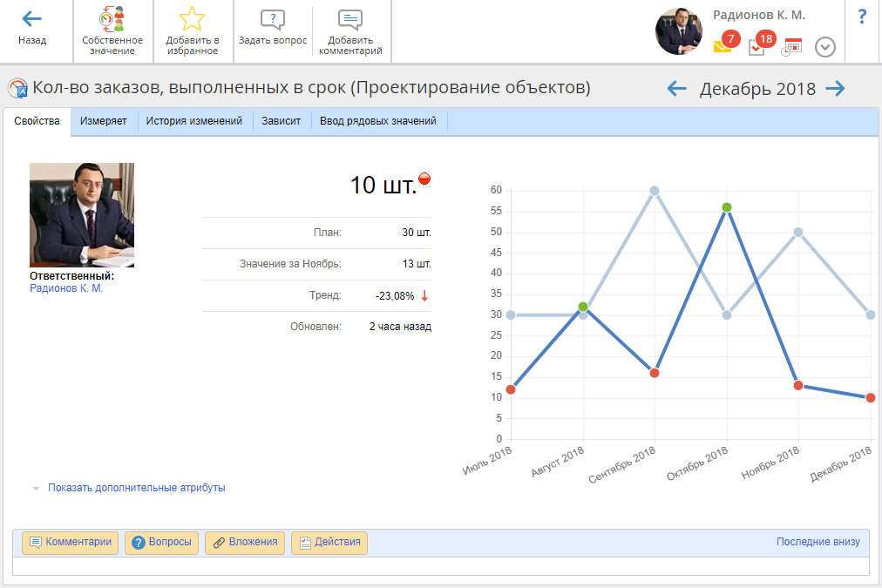
Task: Open the История изменений tab
Action: point(193,121)
